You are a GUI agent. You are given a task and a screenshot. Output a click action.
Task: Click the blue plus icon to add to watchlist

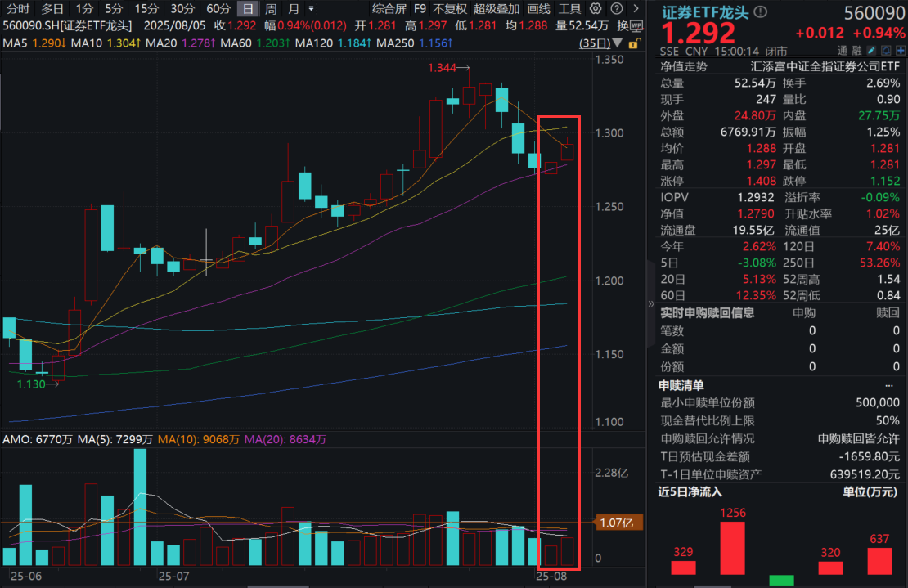click(x=899, y=48)
